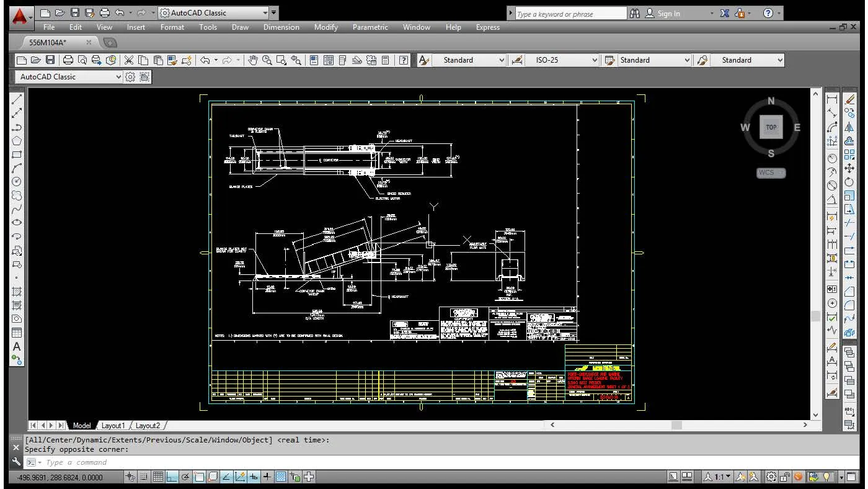The width and height of the screenshot is (868, 489).
Task: Choose the Offset modify tool
Action: click(x=849, y=140)
